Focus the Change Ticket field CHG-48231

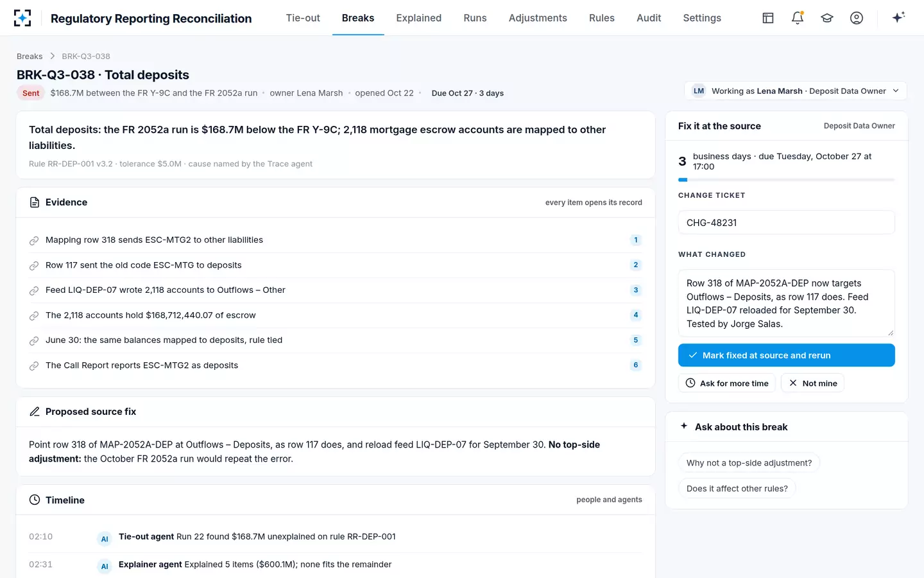[x=787, y=222]
